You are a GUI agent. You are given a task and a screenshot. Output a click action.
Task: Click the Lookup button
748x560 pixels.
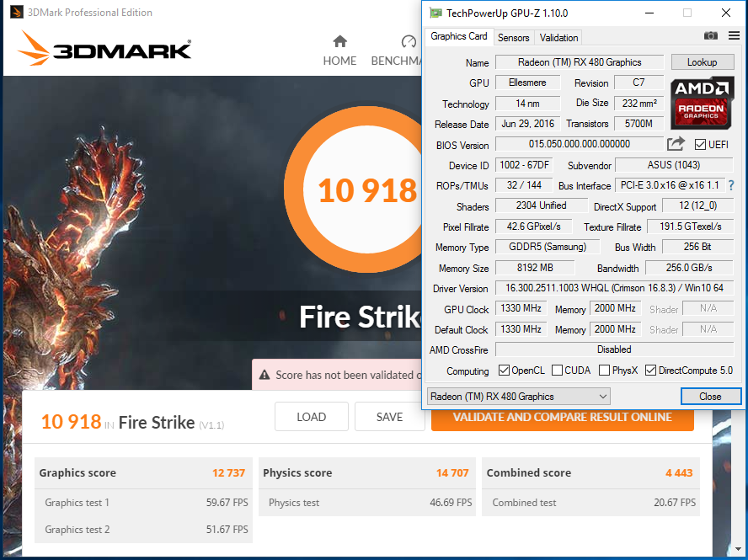702,62
